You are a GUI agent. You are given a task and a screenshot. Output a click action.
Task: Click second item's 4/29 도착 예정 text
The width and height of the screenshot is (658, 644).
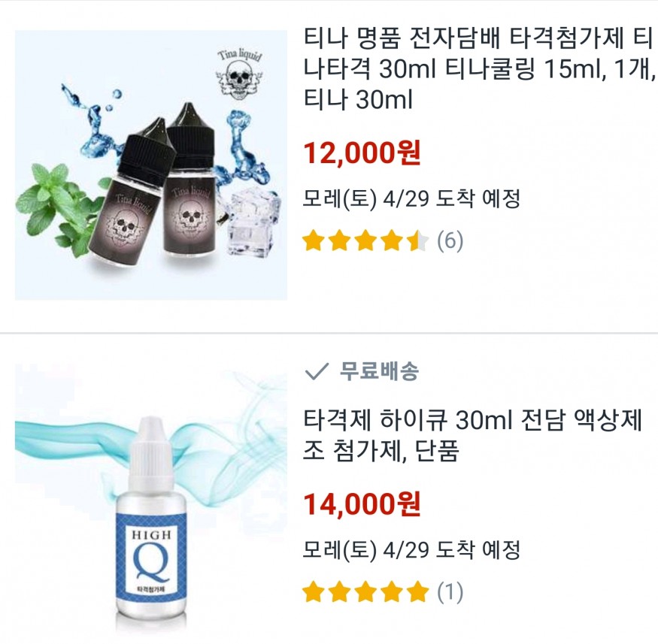pos(451,549)
